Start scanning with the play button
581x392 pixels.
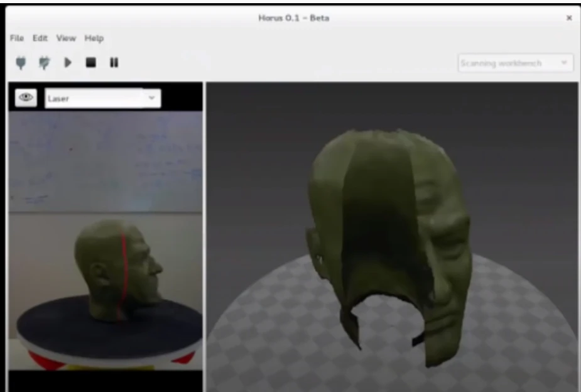pos(68,62)
